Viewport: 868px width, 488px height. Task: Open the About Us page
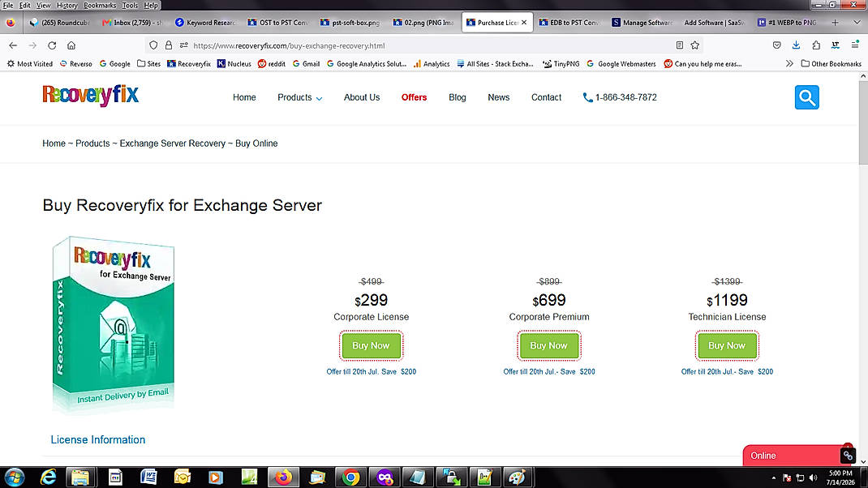tap(362, 97)
